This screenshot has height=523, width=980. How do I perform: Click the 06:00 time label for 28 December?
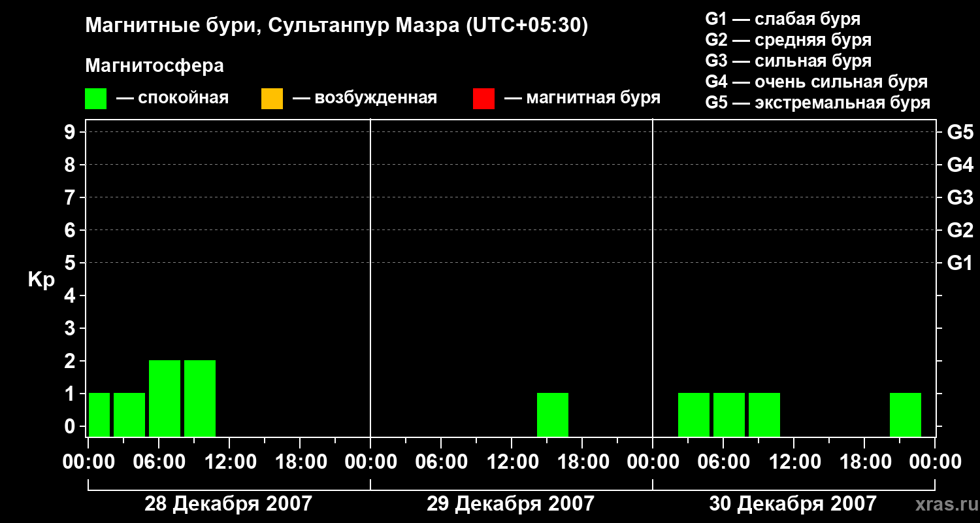[x=159, y=462]
